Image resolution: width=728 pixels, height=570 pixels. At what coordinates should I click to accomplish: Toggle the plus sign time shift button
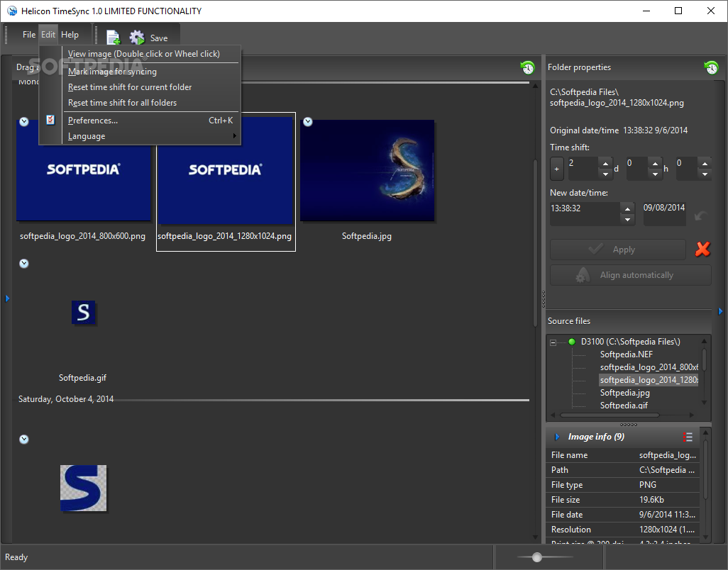tap(557, 169)
